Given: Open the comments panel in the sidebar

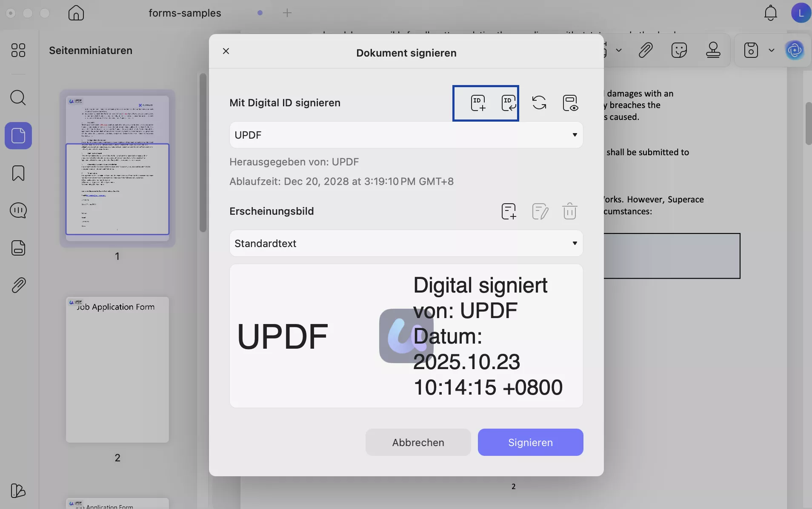Looking at the screenshot, I should pos(18,210).
